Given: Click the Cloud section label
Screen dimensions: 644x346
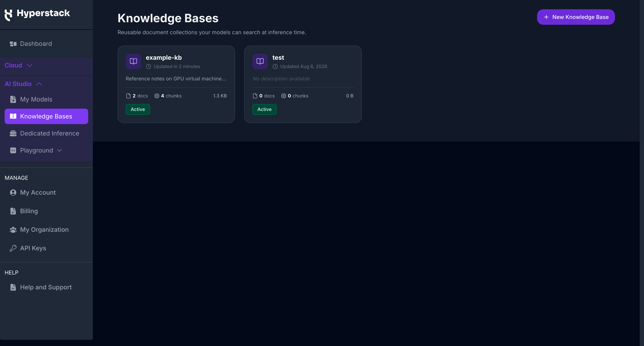Looking at the screenshot, I should (14, 66).
